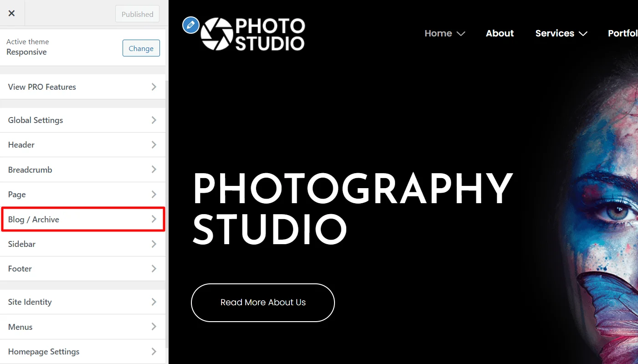Open the Sidebar panel
This screenshot has height=364, width=638.
(82, 244)
